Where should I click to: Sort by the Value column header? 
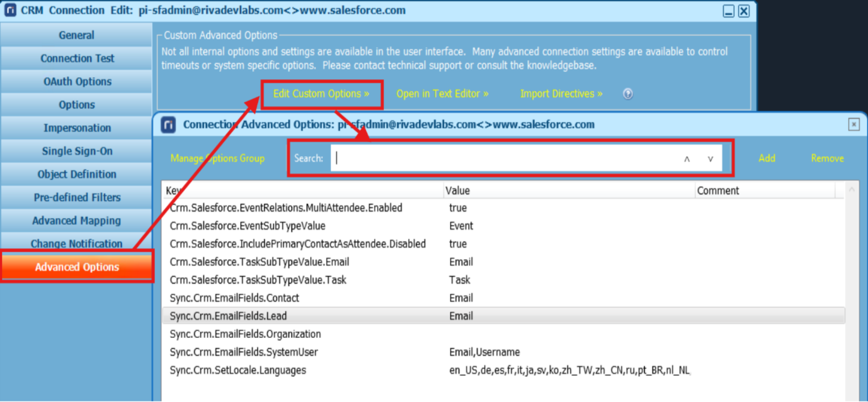pyautogui.click(x=569, y=191)
